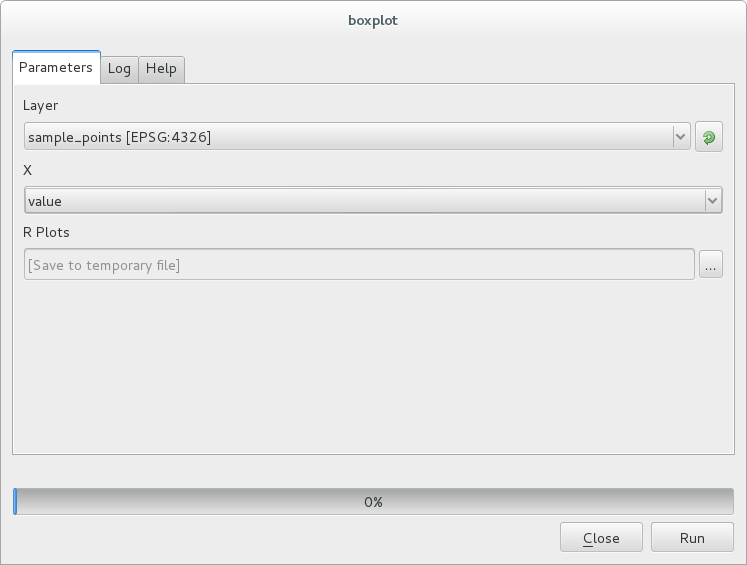Image resolution: width=747 pixels, height=565 pixels.
Task: Expand the X field dropdown arrow
Action: (713, 201)
